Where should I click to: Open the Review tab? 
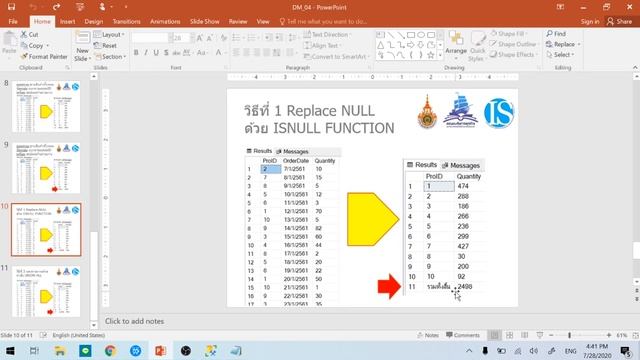pos(238,21)
